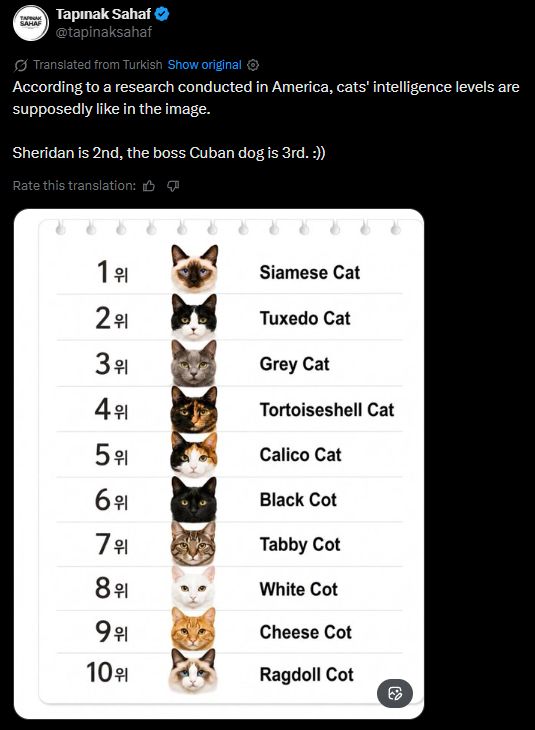Click the translation icon beside 'Translated from Turkish'

(x=20, y=65)
